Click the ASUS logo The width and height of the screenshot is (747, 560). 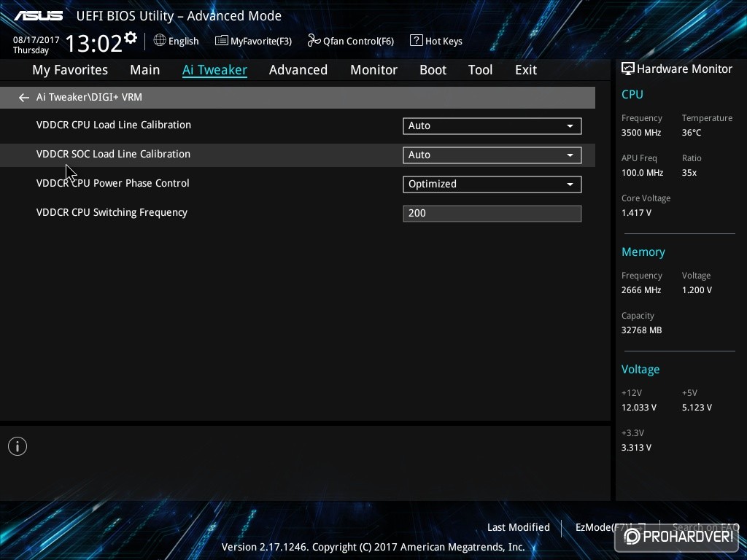tap(38, 16)
